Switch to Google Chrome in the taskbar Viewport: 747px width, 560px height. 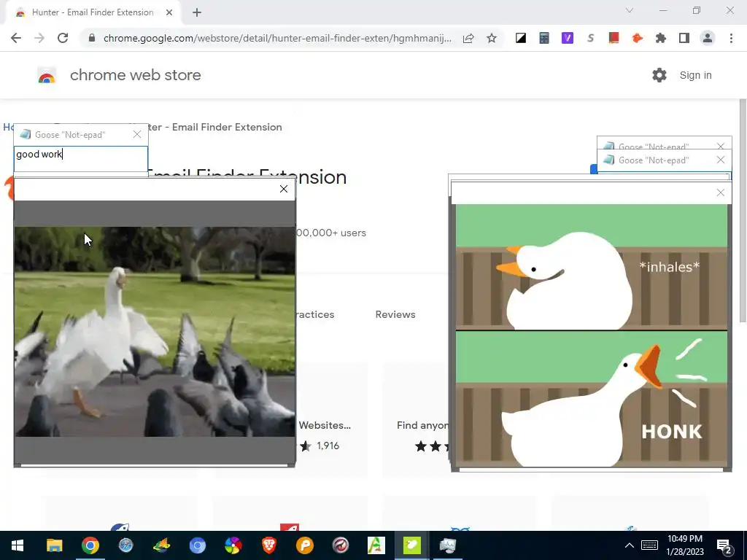pos(90,545)
